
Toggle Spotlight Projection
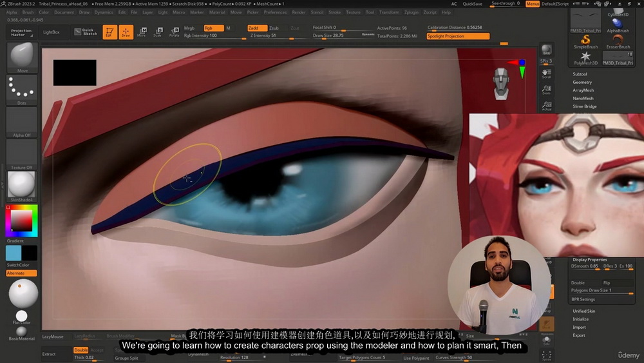point(458,36)
